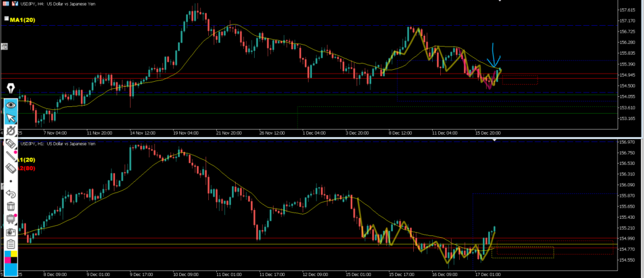The image size is (644, 278).
Task: Click the blue arrow drawn on H4 chart
Action: pyautogui.click(x=495, y=55)
